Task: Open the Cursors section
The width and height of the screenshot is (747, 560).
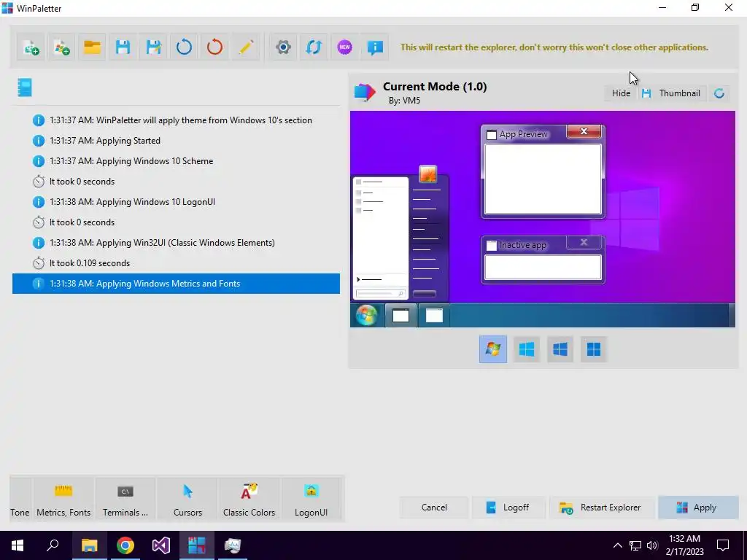Action: tap(187, 499)
